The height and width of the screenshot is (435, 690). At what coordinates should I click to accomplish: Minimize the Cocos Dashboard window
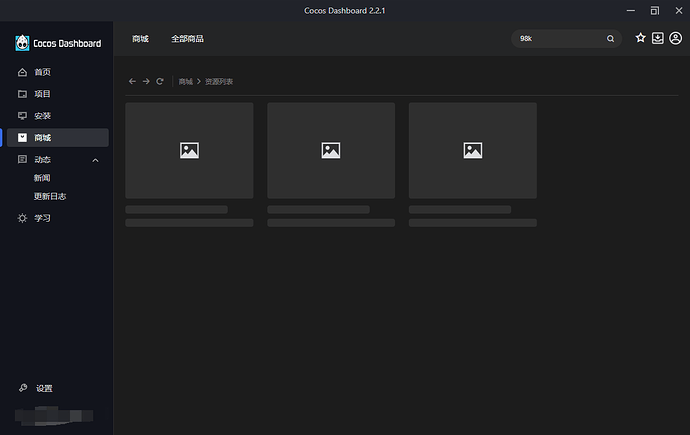coord(631,11)
